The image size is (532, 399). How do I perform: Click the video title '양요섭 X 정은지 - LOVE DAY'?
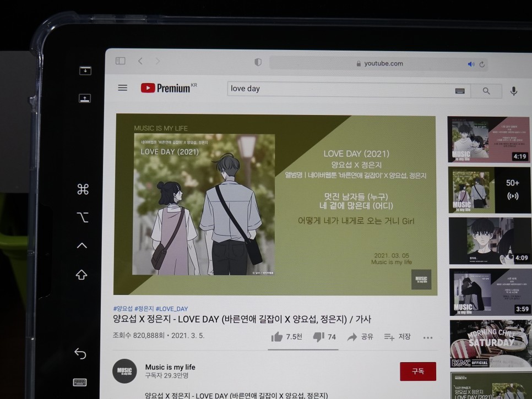click(x=242, y=319)
